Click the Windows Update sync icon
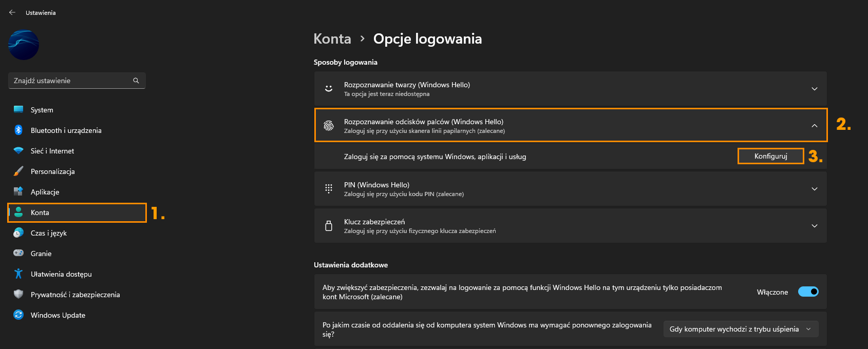The width and height of the screenshot is (868, 349). coord(18,315)
